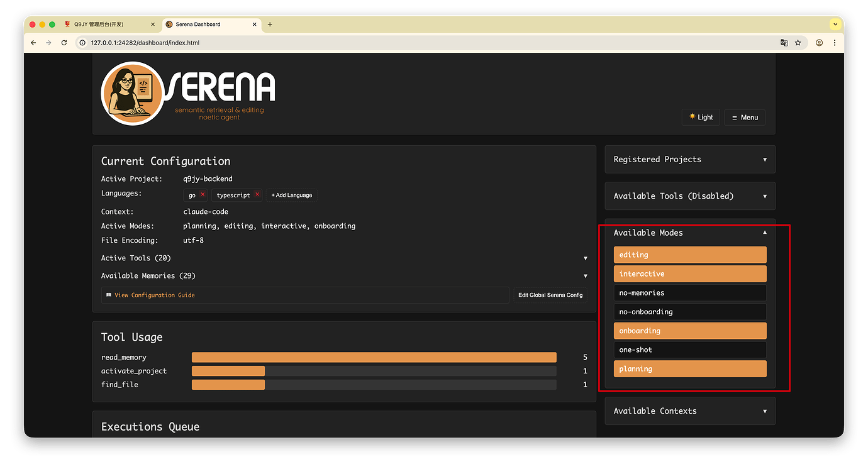The image size is (868, 469).
Task: Click the Serena logo avatar
Action: click(133, 93)
